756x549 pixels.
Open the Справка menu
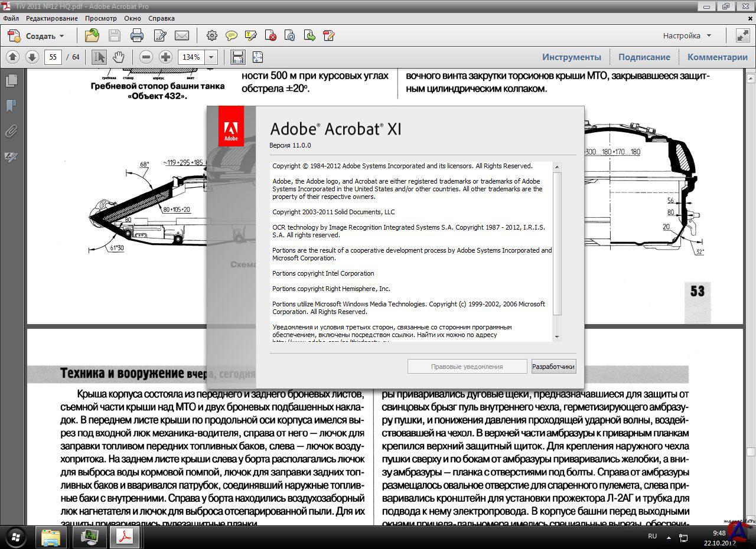pyautogui.click(x=161, y=18)
